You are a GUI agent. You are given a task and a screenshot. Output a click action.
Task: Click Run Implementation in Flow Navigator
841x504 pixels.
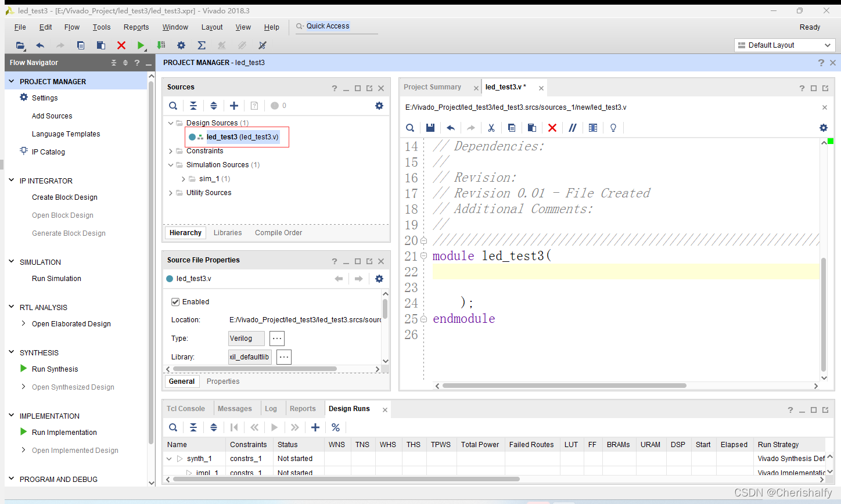click(x=64, y=433)
